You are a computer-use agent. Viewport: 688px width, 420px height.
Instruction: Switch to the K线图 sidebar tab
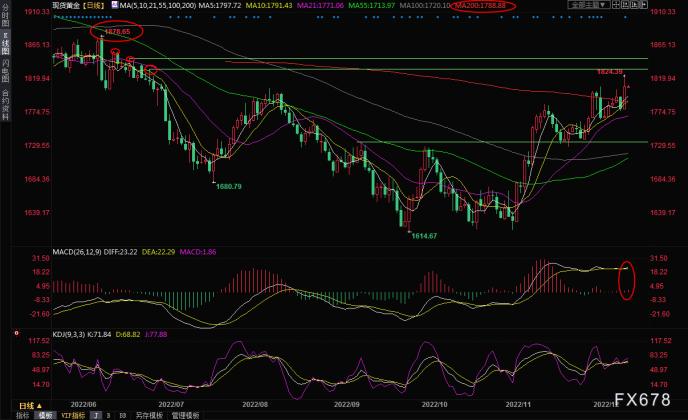pyautogui.click(x=5, y=43)
